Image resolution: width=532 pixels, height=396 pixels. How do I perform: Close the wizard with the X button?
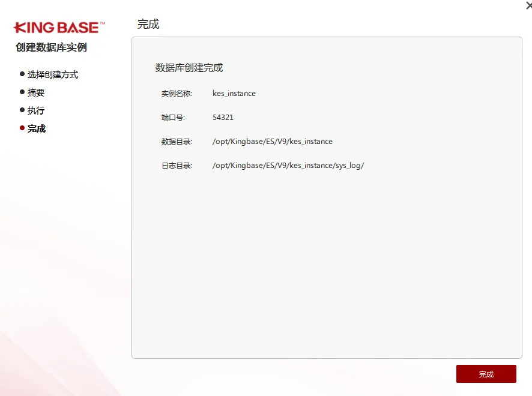tap(528, 5)
